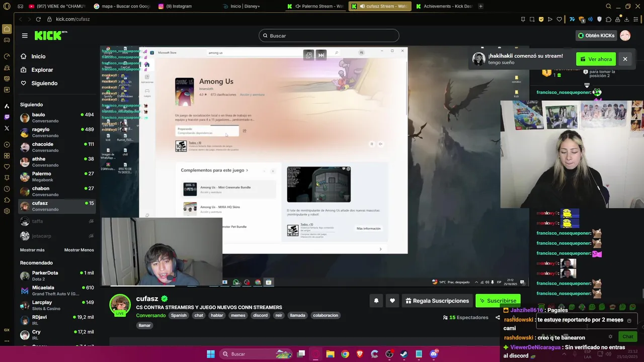Click the cufasz channel avatar
The height and width of the screenshot is (362, 644).
[120, 305]
